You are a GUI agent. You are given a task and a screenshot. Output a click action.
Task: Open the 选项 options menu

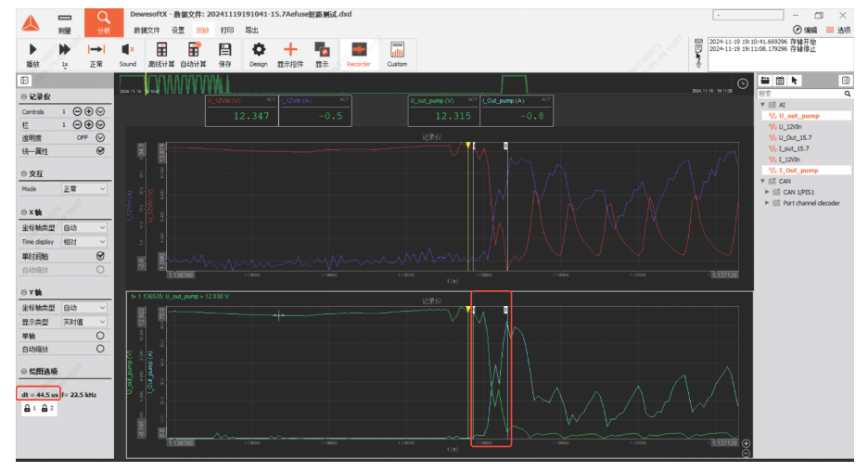838,30
